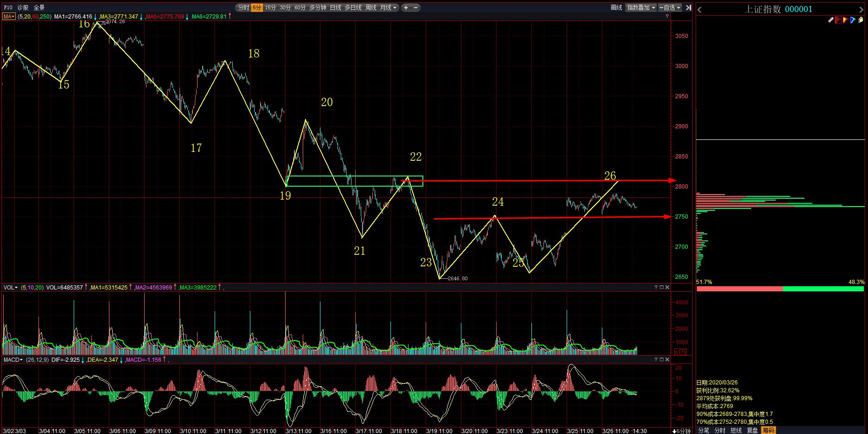868x434 pixels.
Task: Collapse the right side panel with arrow icon
Action: pos(689,7)
